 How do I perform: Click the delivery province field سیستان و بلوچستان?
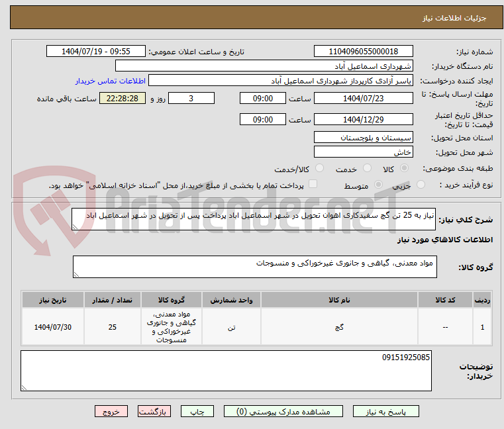(363, 138)
